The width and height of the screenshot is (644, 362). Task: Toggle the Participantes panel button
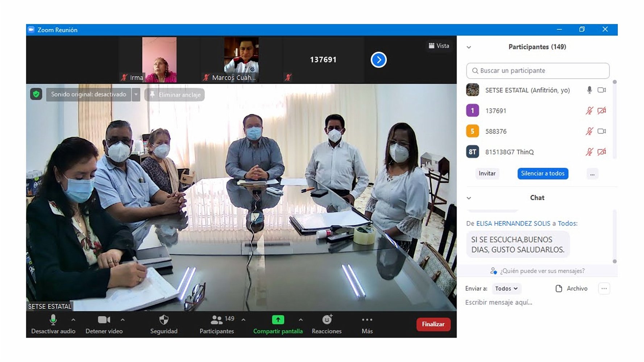[x=217, y=324]
